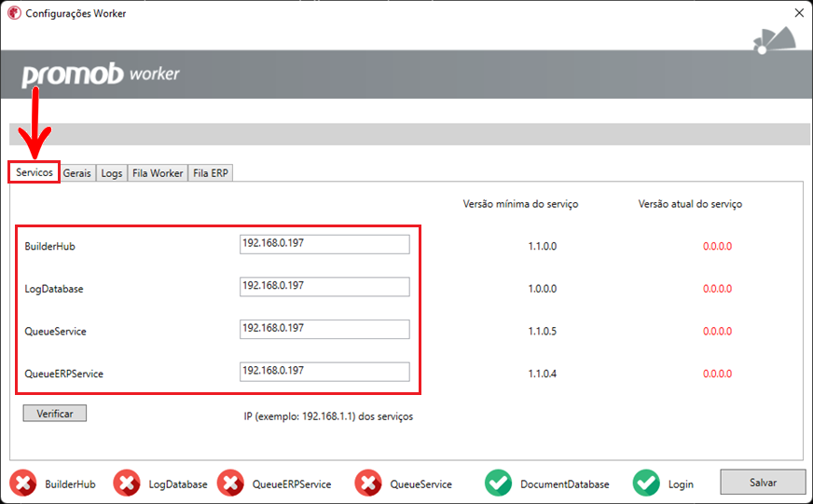Click QueueERPService's red current version 0.0.0.0
This screenshot has width=813, height=504.
pyautogui.click(x=718, y=374)
